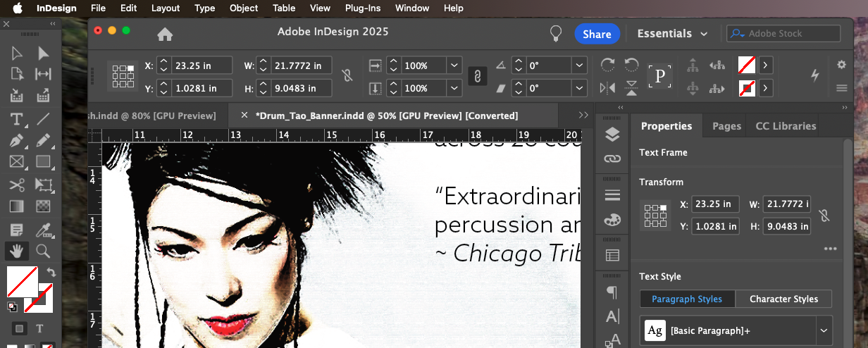Image resolution: width=868 pixels, height=348 pixels.
Task: Select the Pen tool
Action: point(17,140)
